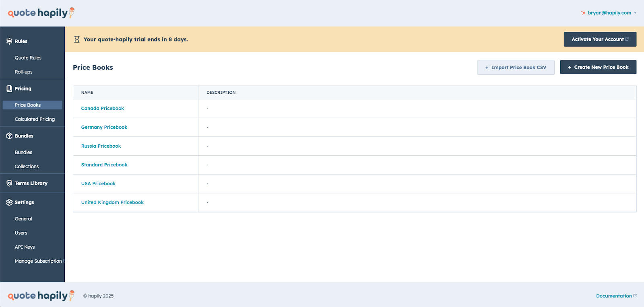Click the Name column header

87,93
